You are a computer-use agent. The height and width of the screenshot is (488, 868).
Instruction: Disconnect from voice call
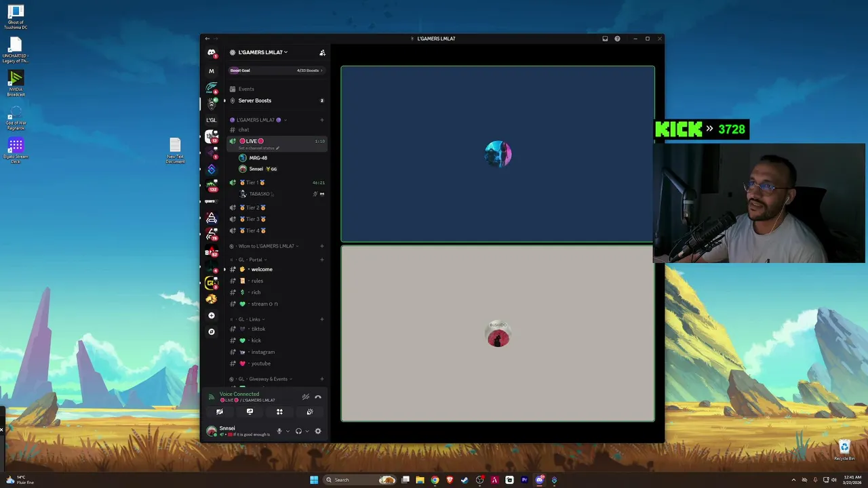[318, 397]
